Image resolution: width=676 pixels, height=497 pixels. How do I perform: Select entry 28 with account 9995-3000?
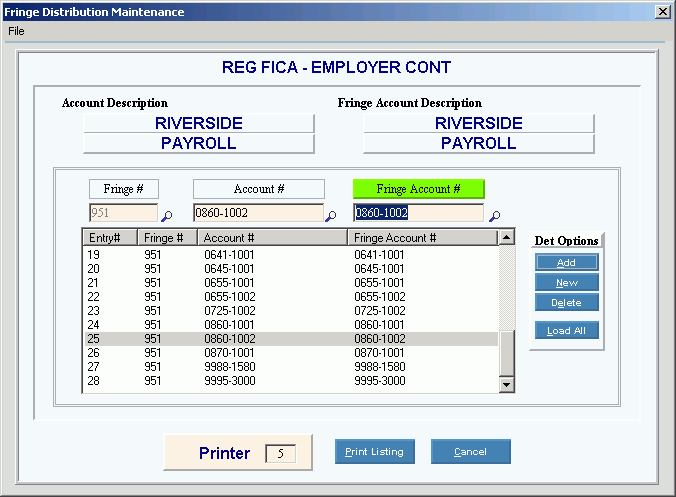(x=291, y=381)
